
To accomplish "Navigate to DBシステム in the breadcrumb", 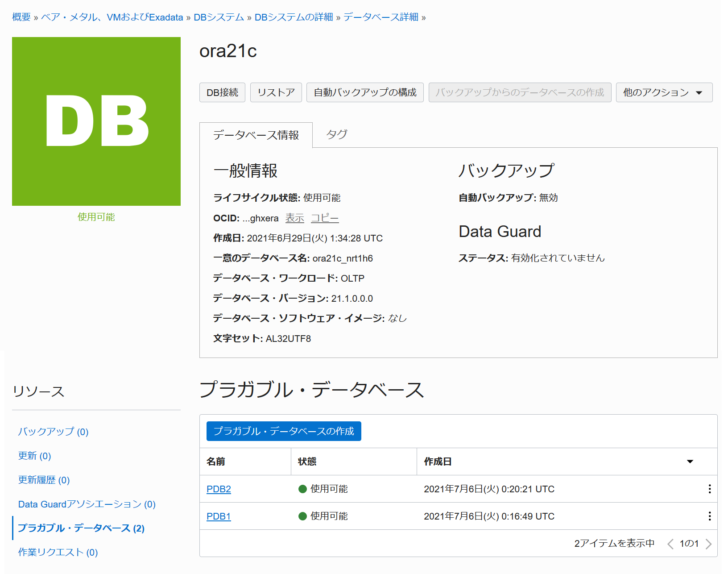I will click(219, 17).
